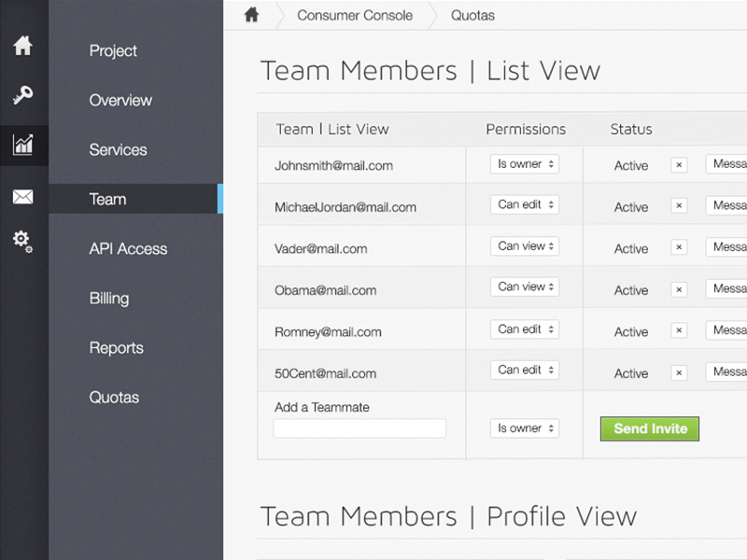Select Quotas in the sidebar menu
The image size is (747, 560).
[x=114, y=397]
